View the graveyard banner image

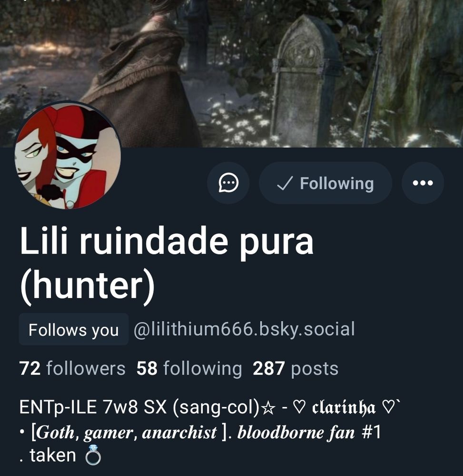[231, 73]
